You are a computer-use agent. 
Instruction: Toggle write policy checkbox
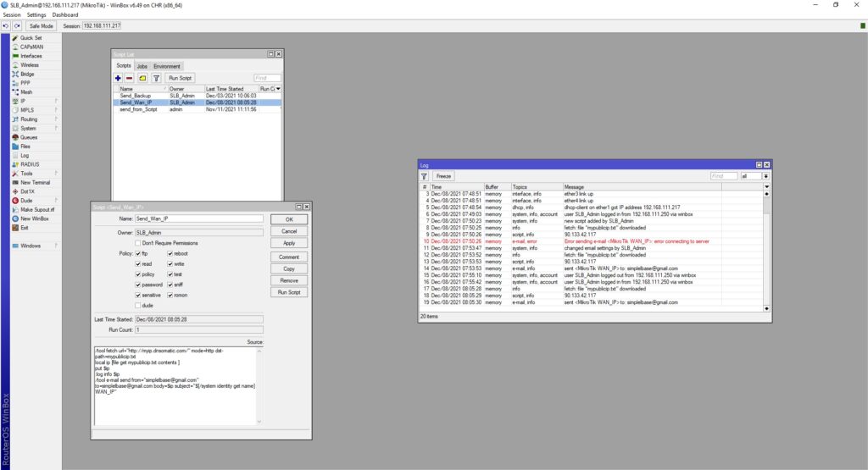point(170,264)
